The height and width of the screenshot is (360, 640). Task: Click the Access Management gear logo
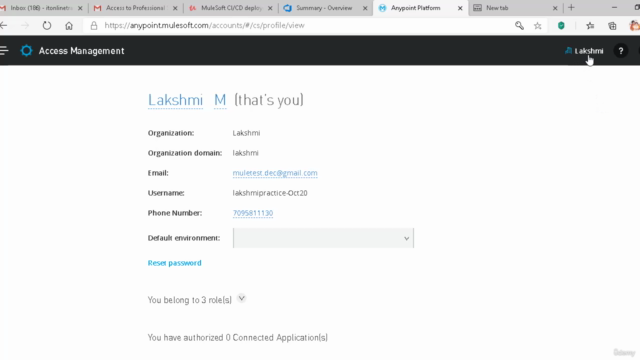[26, 51]
